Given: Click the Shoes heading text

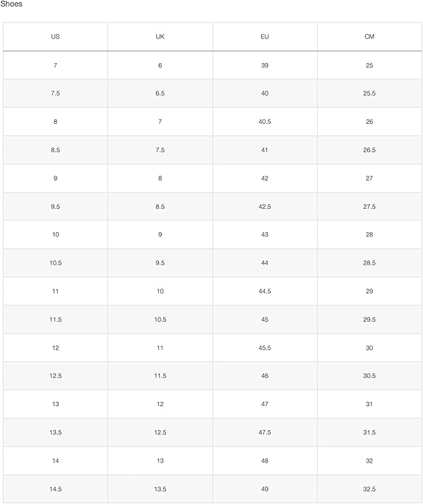Looking at the screenshot, I should click(x=12, y=4).
